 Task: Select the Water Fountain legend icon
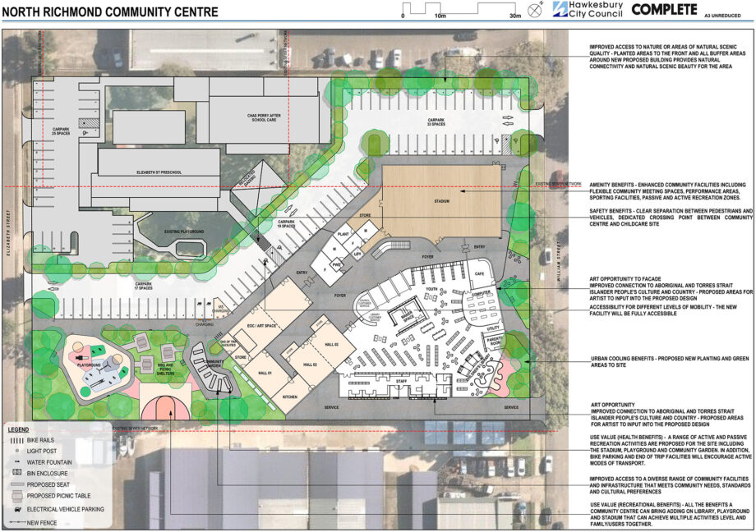pos(16,461)
